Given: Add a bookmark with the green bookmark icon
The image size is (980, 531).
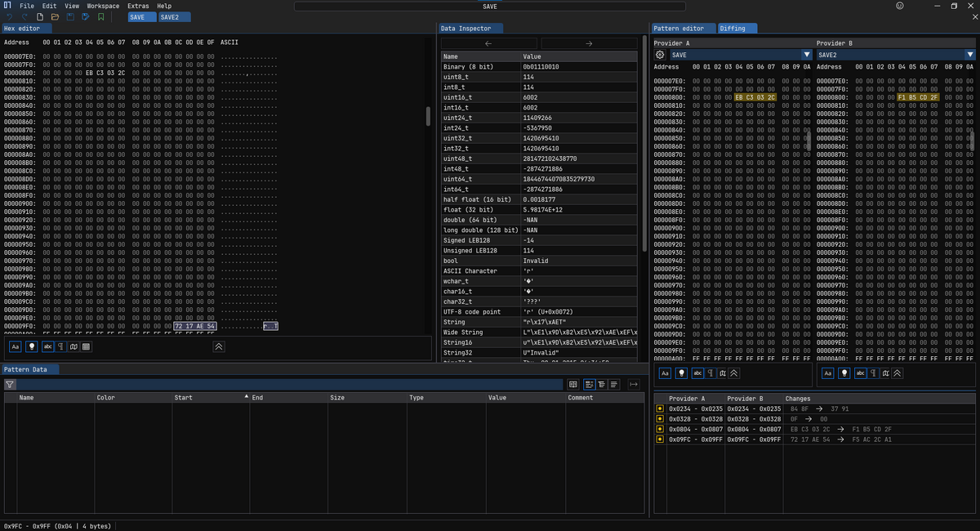Looking at the screenshot, I should 101,16.
